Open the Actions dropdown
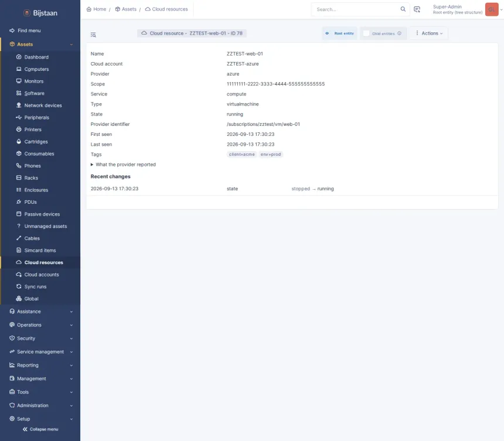504x441 pixels. 429,33
